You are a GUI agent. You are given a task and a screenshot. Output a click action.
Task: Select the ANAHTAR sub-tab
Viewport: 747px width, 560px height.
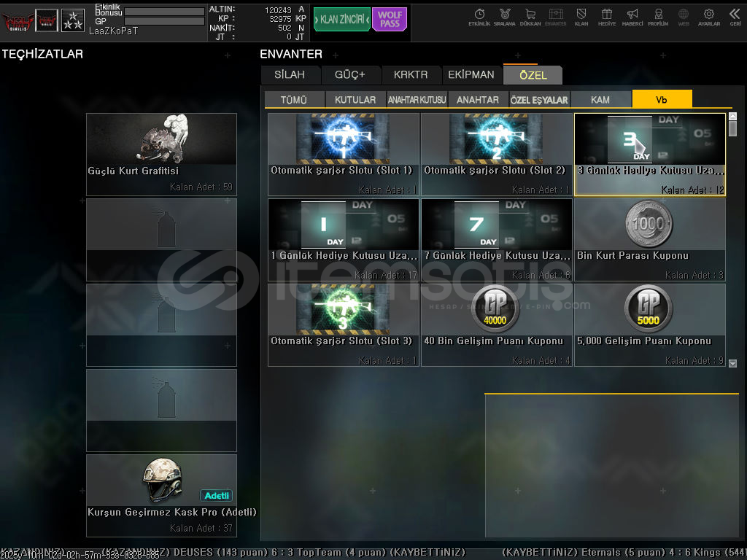pyautogui.click(x=478, y=99)
